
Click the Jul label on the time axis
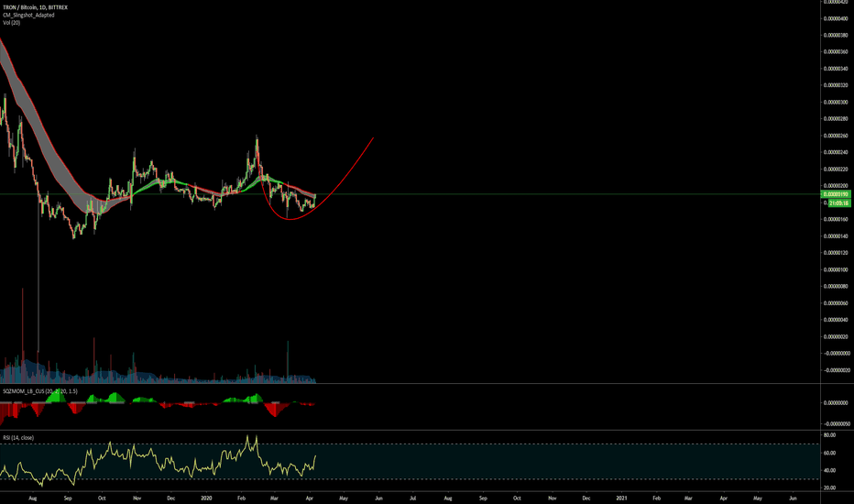(413, 498)
